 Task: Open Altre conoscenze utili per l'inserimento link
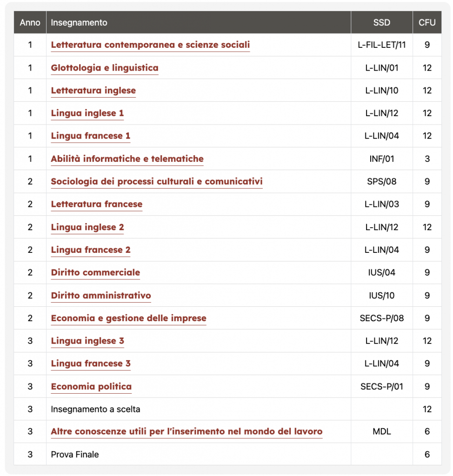click(x=187, y=432)
